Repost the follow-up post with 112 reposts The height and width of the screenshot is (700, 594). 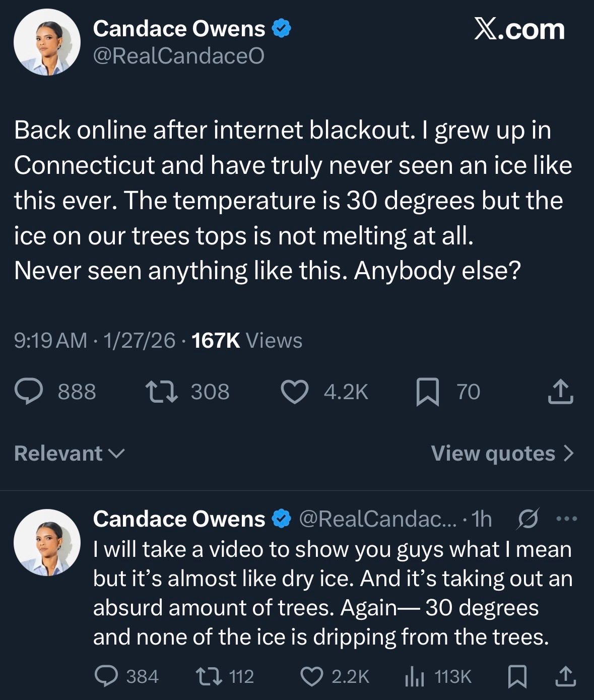[x=208, y=676]
